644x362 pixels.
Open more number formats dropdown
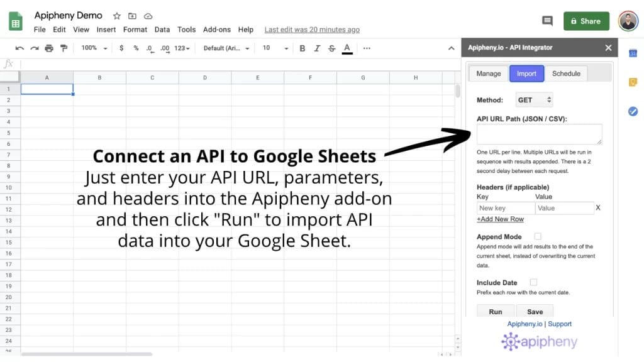coord(182,48)
